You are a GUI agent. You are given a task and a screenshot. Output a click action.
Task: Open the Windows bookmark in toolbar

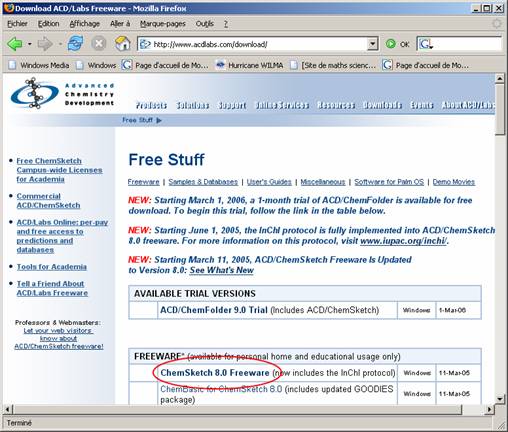pos(96,65)
